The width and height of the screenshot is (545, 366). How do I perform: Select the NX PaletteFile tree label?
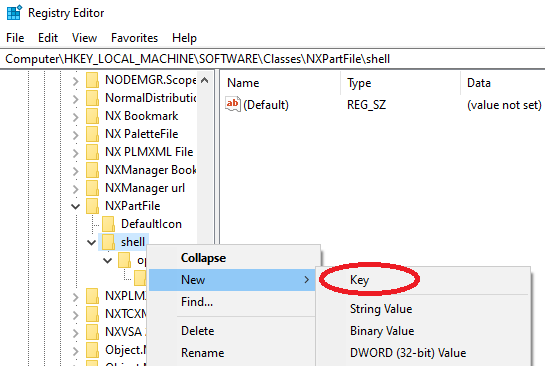pos(141,134)
